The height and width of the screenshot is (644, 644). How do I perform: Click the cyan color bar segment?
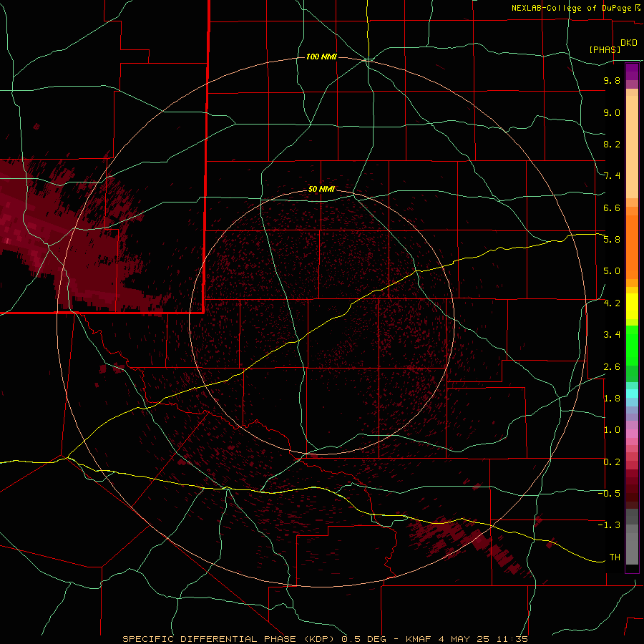(x=632, y=394)
